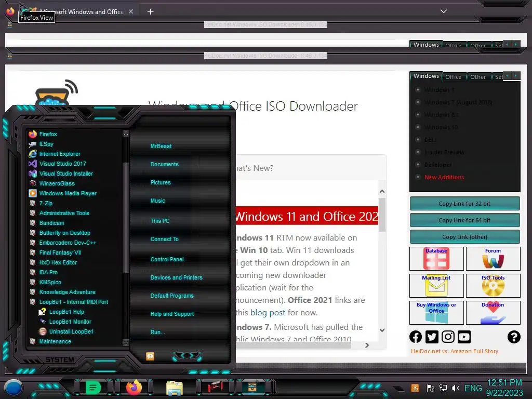The image size is (532, 399).
Task: Select the New Additions radio option
Action: [418, 177]
